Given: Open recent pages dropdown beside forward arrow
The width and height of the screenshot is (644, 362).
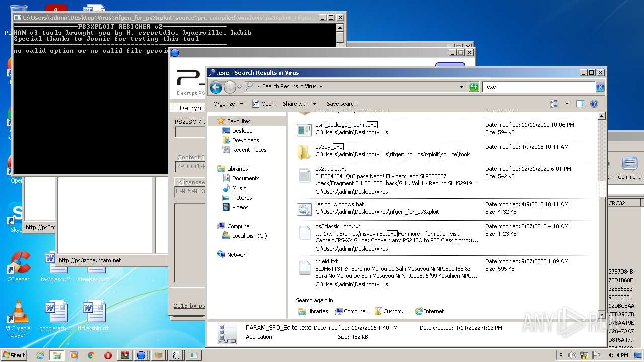Looking at the screenshot, I should [239, 87].
